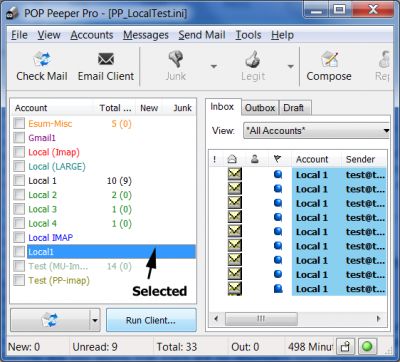
Task: Click the green status light icon
Action: 367,347
